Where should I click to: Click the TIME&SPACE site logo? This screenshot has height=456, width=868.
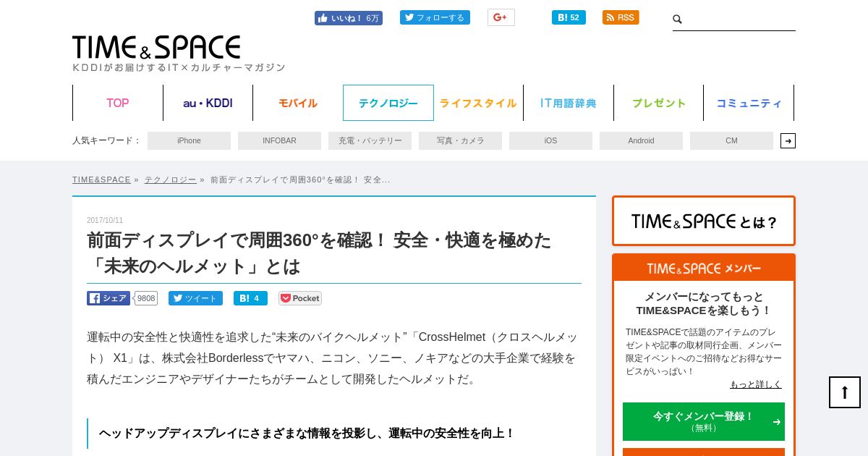pos(156,48)
